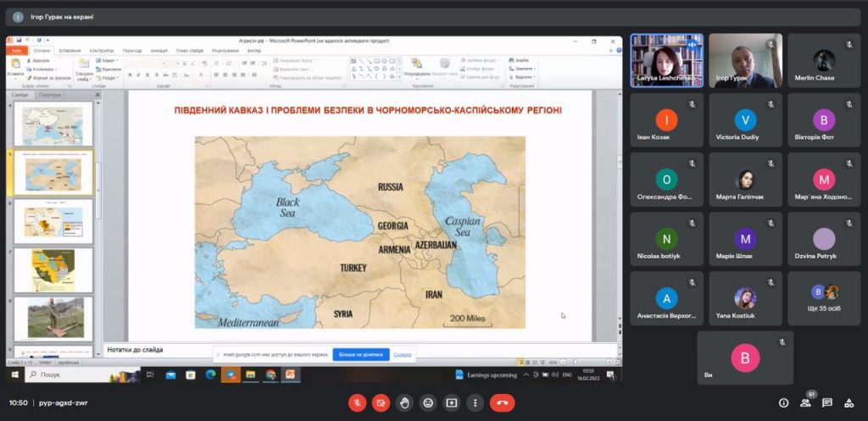Screen dimensions: 868x421
Task: Click the Сховати link in sharing banner
Action: click(x=403, y=355)
